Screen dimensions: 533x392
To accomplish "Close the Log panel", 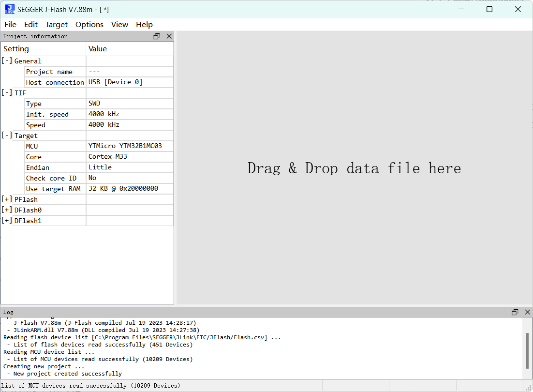I will pos(528,312).
